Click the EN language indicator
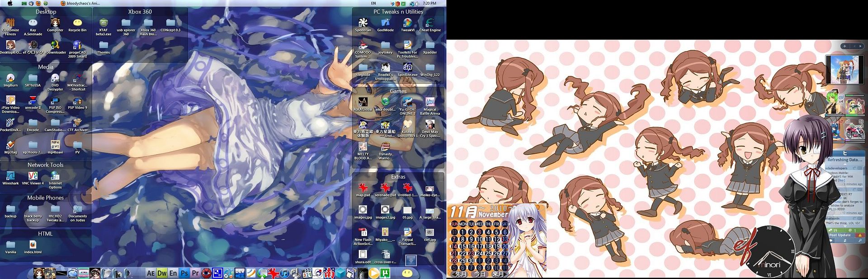This screenshot has height=279, width=868. [373, 3]
